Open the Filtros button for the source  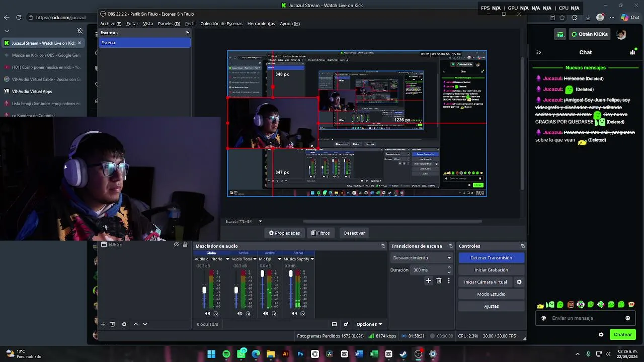(x=320, y=233)
